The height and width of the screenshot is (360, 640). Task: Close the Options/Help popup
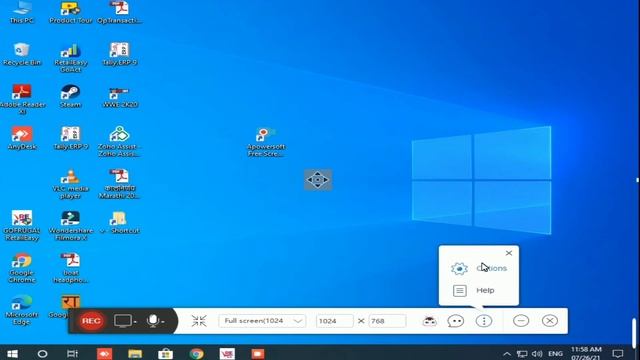509,253
